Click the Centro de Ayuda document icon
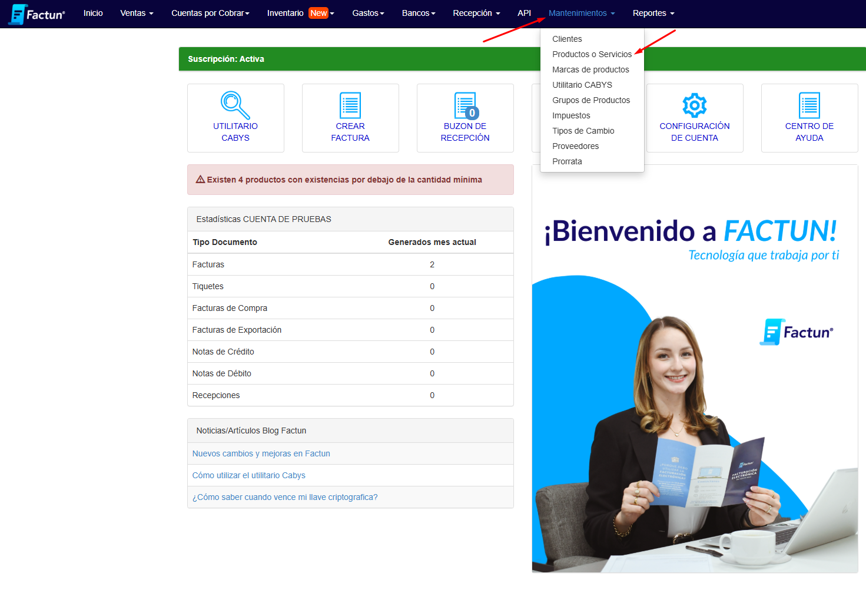 pos(809,105)
